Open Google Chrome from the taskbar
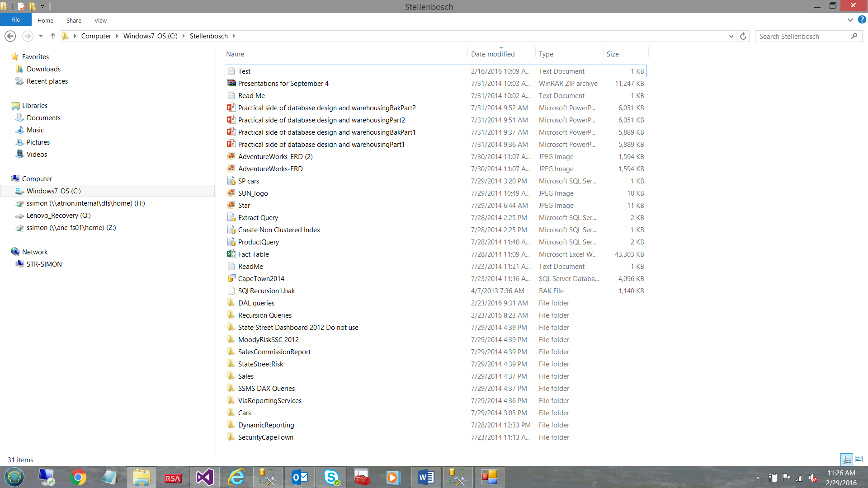This screenshot has height=488, width=868. click(x=78, y=477)
